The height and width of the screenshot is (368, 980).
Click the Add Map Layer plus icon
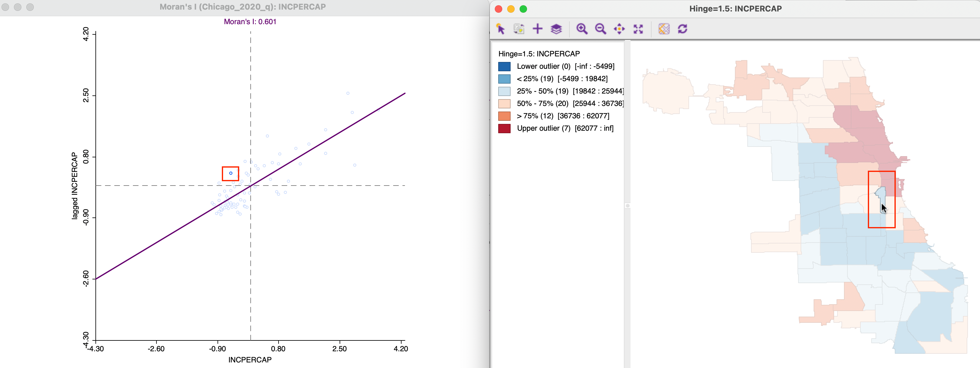[538, 29]
